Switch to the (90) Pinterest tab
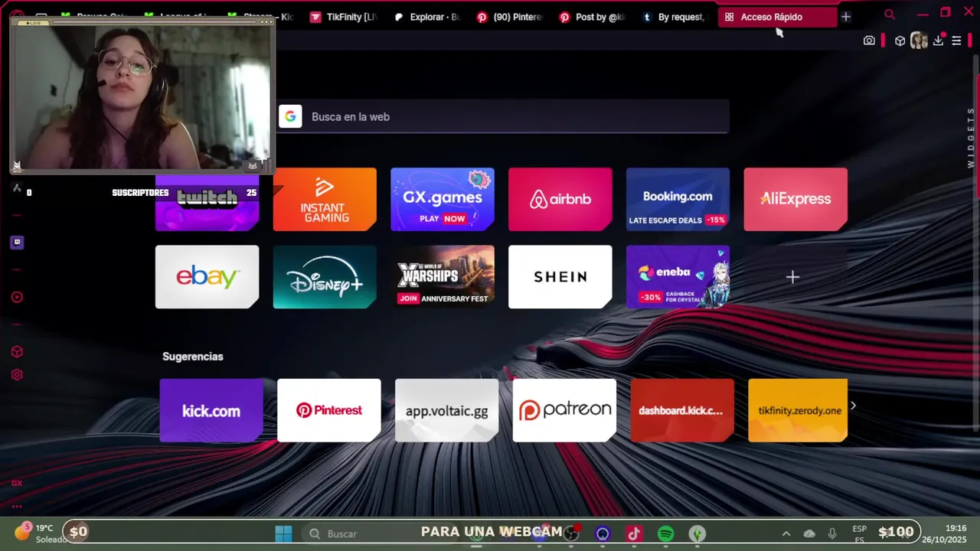Viewport: 980px width, 551px height. point(509,17)
